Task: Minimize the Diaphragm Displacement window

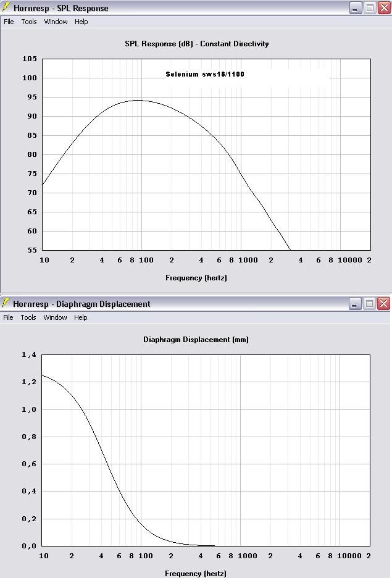Action: click(x=355, y=304)
